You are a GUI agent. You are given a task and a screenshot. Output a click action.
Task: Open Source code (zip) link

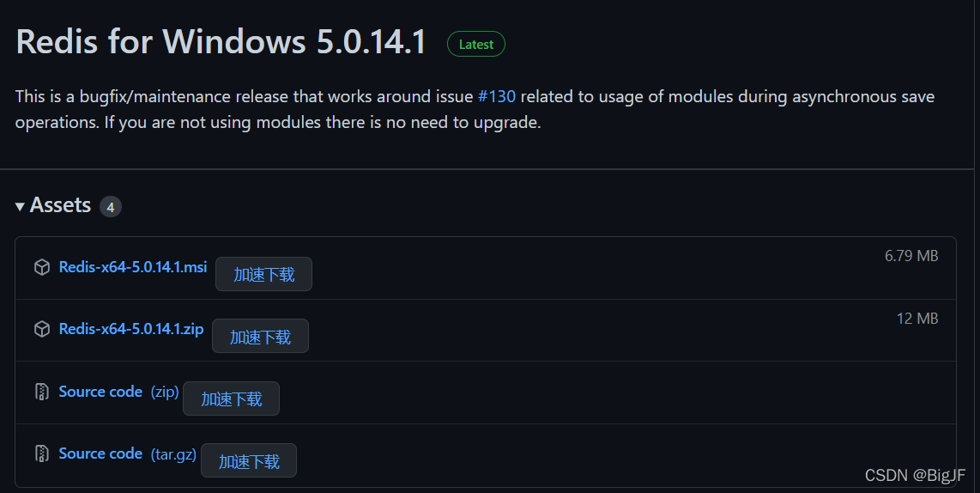coord(118,392)
